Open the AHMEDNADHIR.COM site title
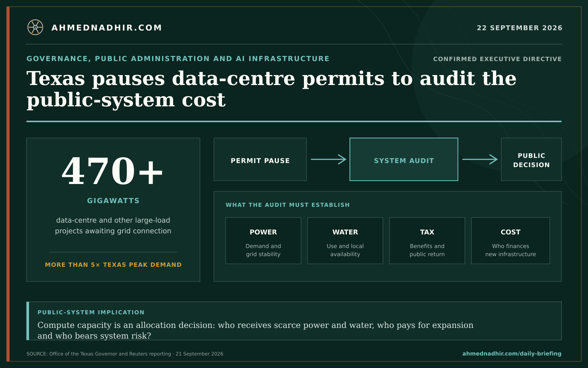Image resolution: width=588 pixels, height=368 pixels. coord(107,28)
